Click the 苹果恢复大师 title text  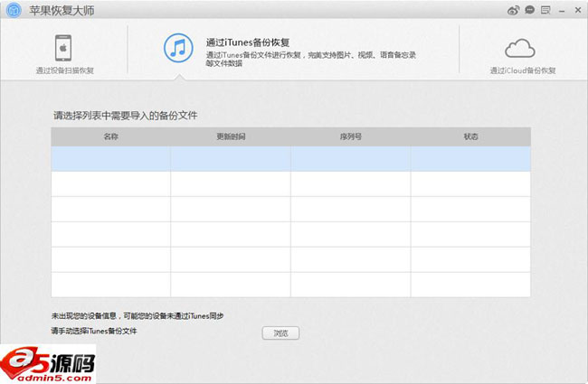coord(62,11)
